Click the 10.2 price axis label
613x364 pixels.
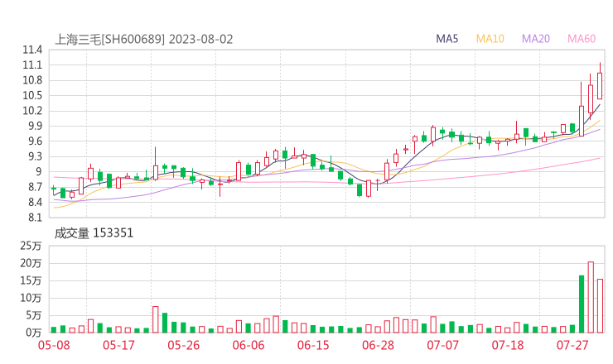pos(32,111)
